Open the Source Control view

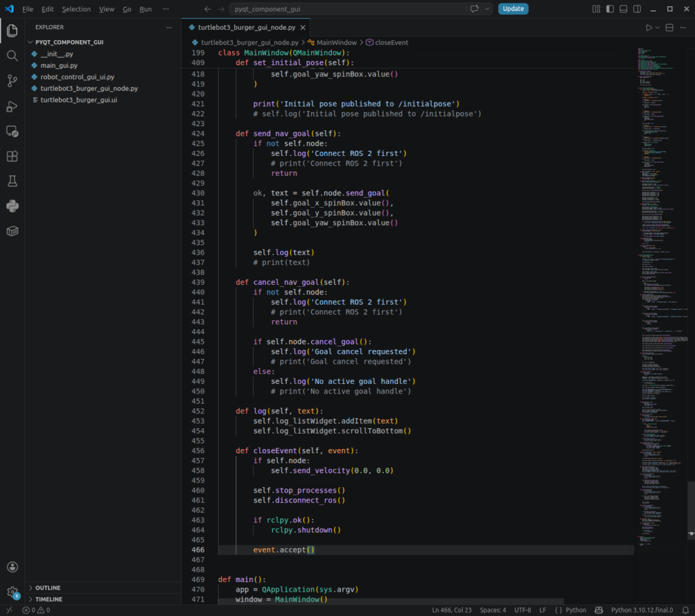pyautogui.click(x=12, y=81)
